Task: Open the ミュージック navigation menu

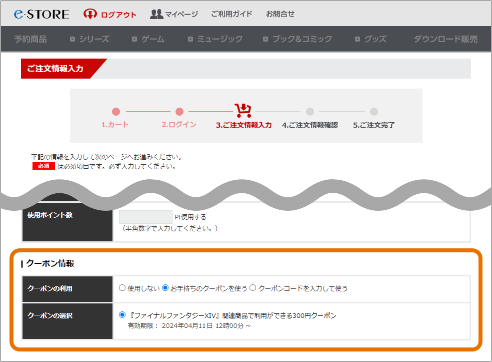Action: [215, 39]
